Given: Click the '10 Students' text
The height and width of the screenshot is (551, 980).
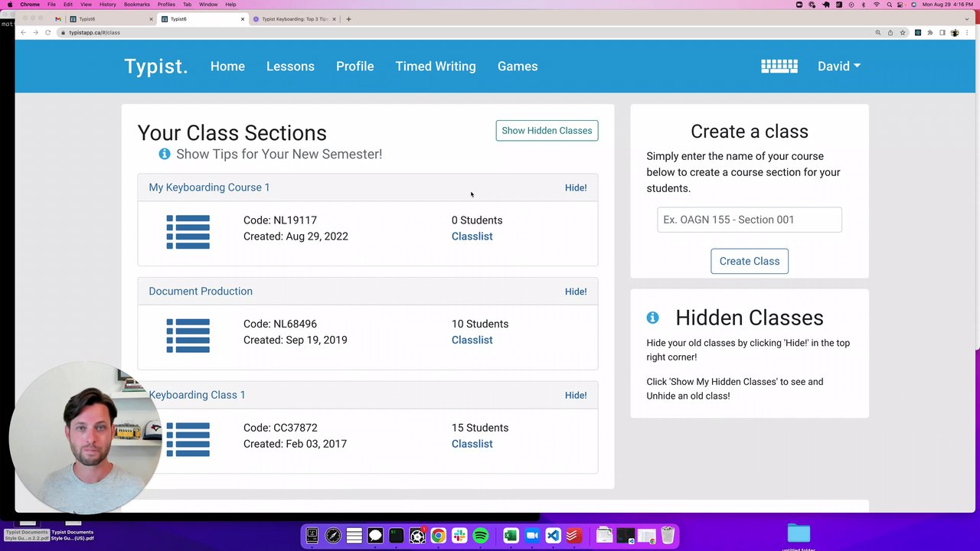Looking at the screenshot, I should (x=480, y=324).
